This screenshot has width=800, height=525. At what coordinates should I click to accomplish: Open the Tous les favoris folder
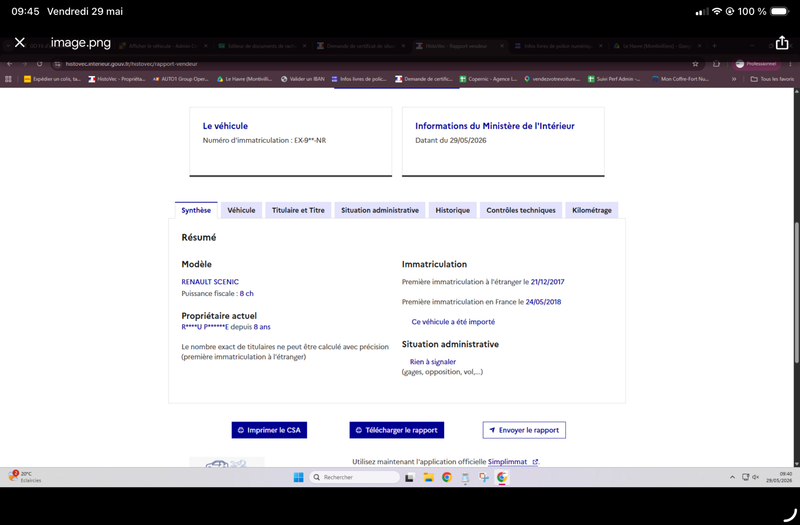(x=772, y=79)
